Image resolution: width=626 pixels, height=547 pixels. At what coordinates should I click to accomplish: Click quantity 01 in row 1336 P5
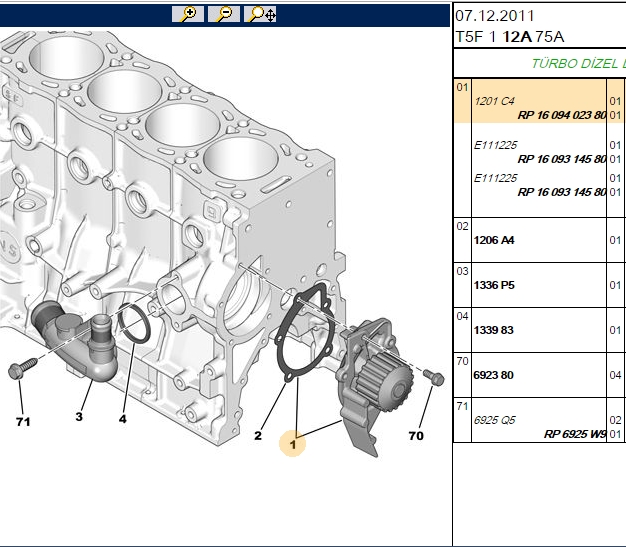click(615, 285)
